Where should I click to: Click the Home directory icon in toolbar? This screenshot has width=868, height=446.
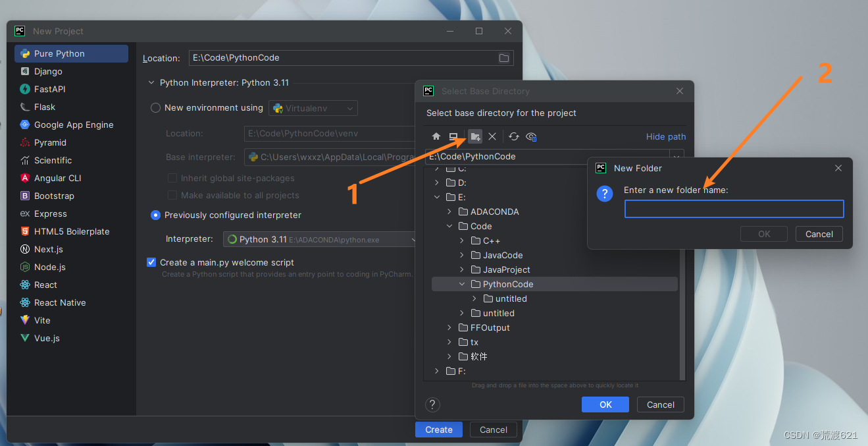pyautogui.click(x=436, y=136)
